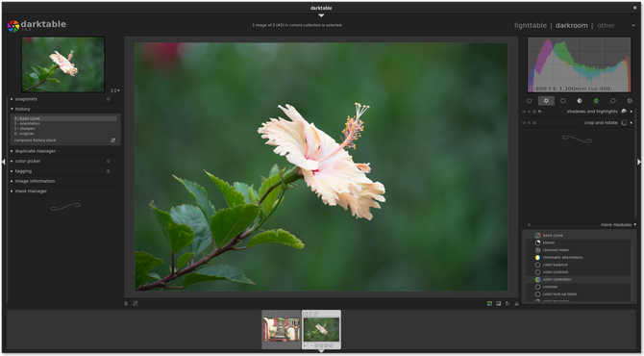Screen dimensions: 644x356
Task: Expand shadows and highlights module arrow
Action: (x=632, y=112)
